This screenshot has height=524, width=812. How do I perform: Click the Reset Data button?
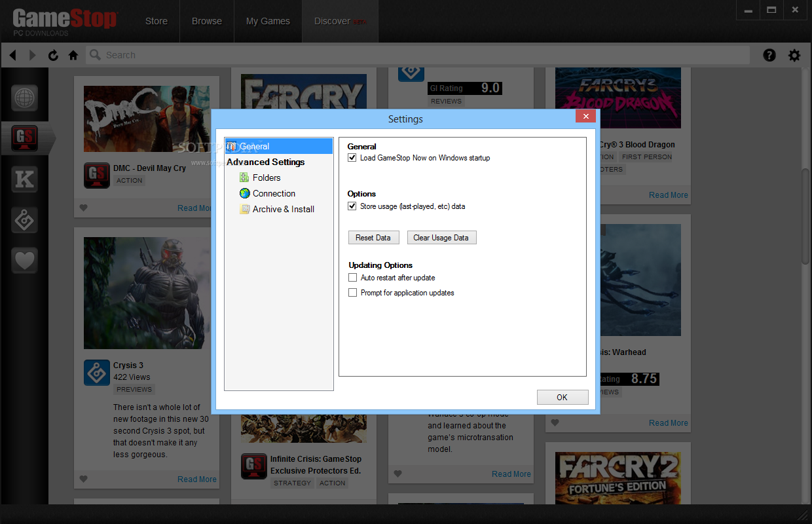(373, 238)
